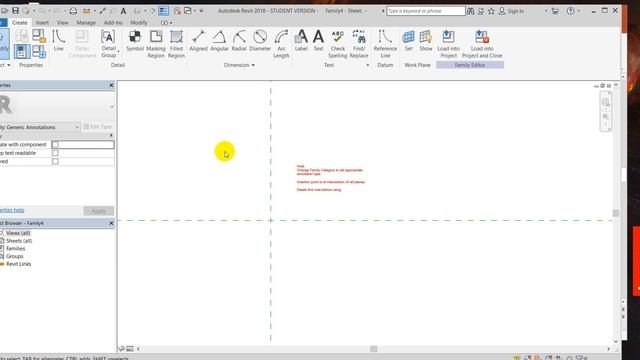
Task: Switch to the Add-Ins tab
Action: coord(113,23)
